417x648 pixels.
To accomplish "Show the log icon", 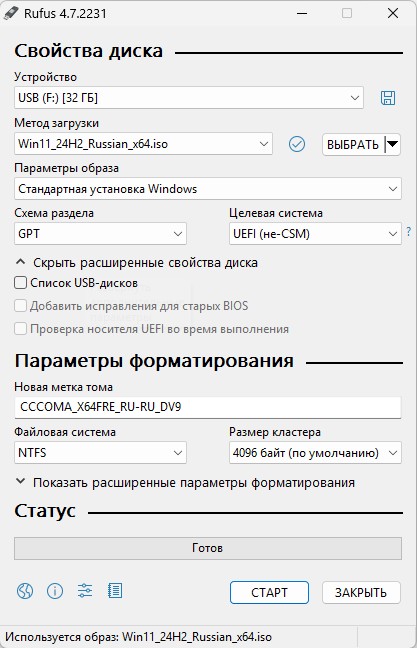I will click(114, 591).
